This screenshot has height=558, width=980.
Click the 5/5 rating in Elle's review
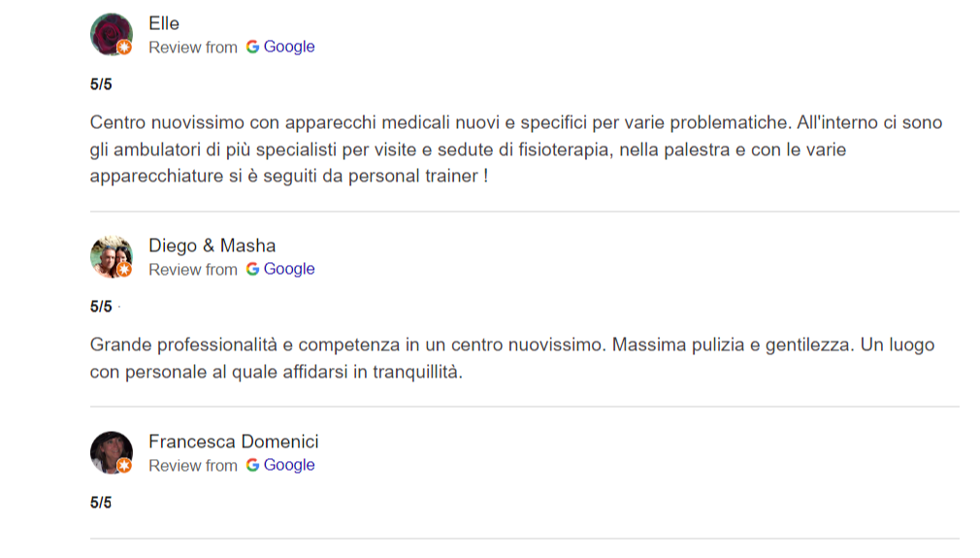(x=101, y=84)
